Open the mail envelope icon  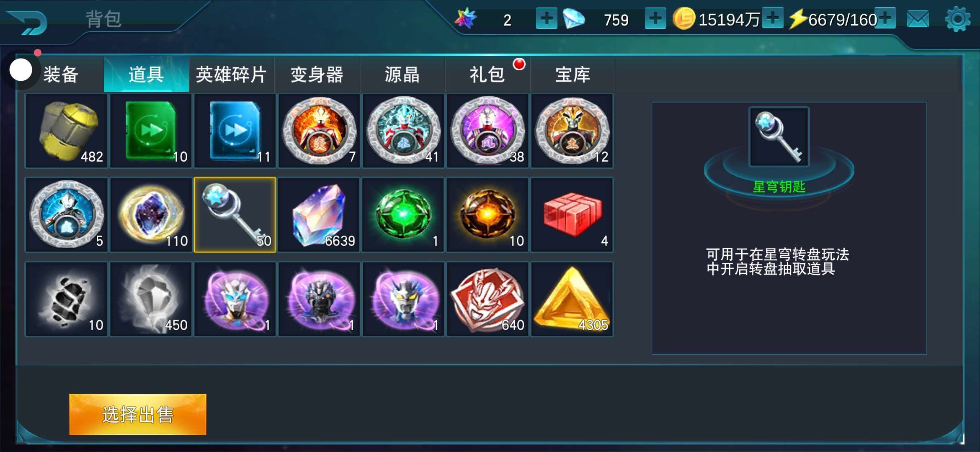(918, 19)
